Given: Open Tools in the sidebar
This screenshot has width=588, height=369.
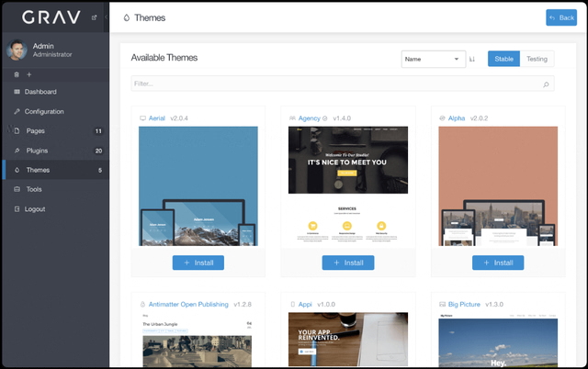Looking at the screenshot, I should click(x=55, y=189).
